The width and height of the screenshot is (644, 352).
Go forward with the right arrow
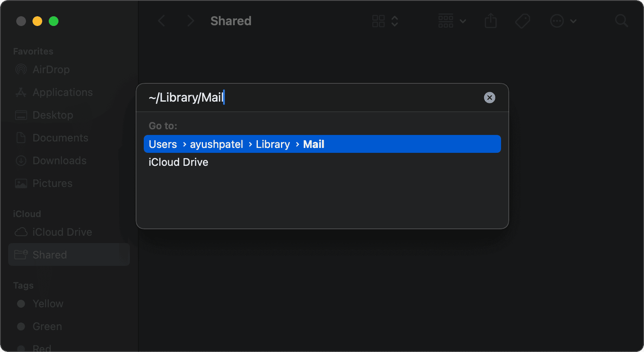click(x=190, y=21)
